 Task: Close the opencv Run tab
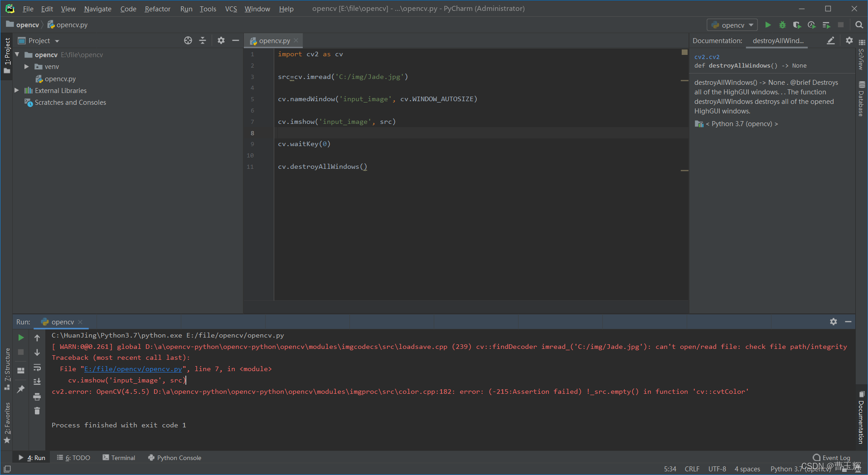click(80, 322)
